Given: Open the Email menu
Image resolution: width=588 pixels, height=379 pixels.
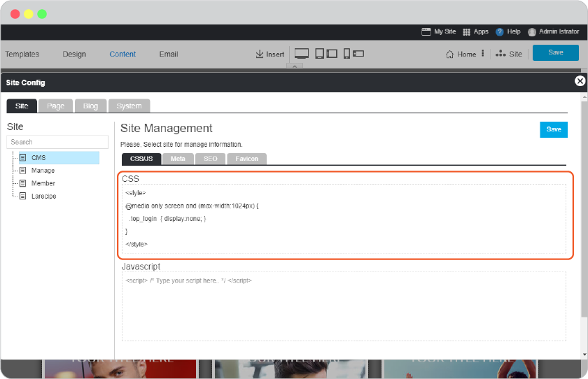Looking at the screenshot, I should click(x=169, y=54).
